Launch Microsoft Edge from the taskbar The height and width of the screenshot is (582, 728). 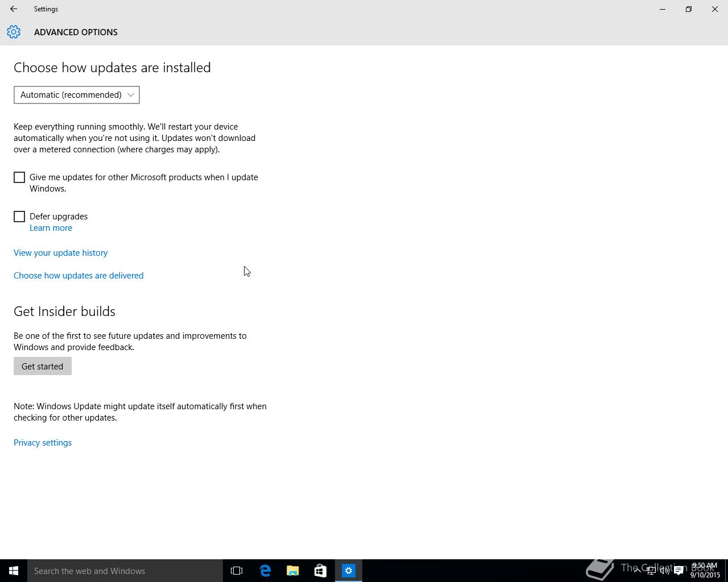coord(265,571)
